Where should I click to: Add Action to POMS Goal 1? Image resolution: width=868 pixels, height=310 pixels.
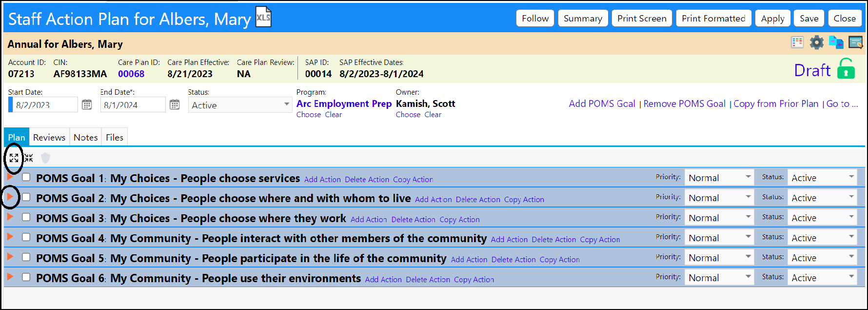[322, 179]
